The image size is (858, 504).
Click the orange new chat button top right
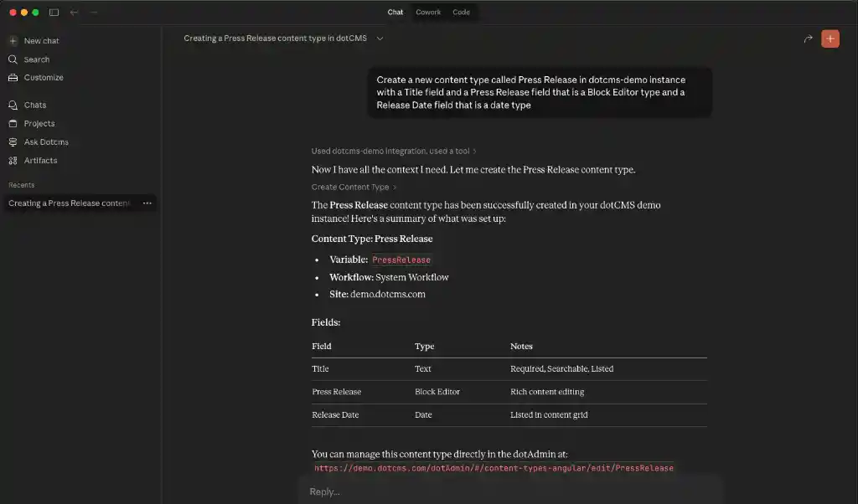pos(830,38)
